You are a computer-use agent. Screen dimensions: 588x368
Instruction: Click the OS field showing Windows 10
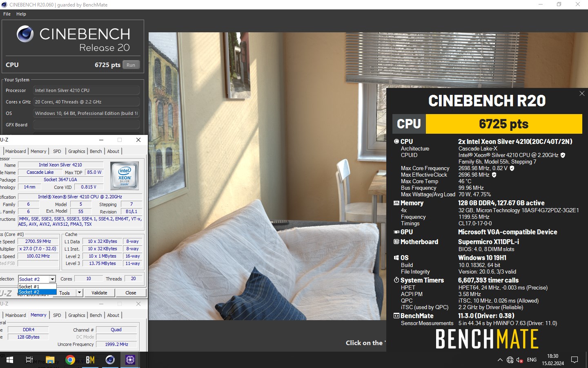(x=86, y=113)
